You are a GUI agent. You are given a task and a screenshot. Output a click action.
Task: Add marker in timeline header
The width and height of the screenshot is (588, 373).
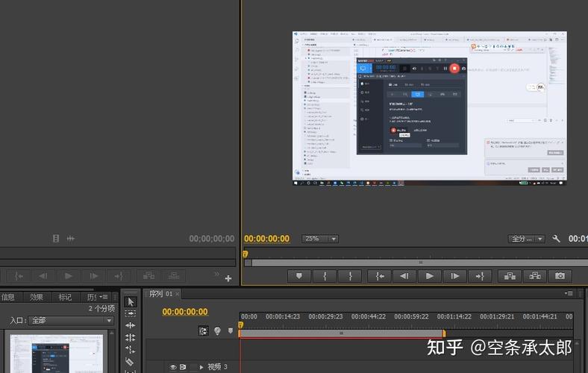coord(231,330)
